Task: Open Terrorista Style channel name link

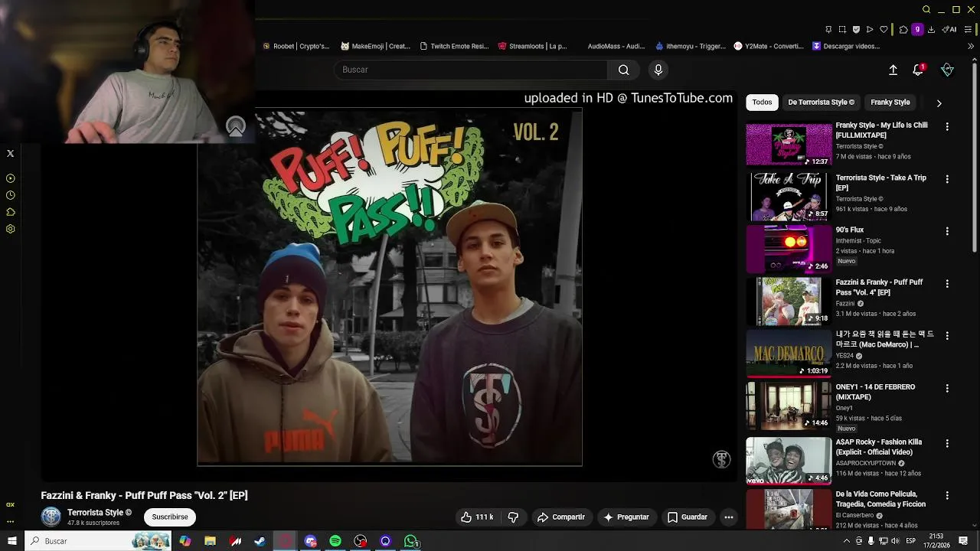Action: coord(100,513)
